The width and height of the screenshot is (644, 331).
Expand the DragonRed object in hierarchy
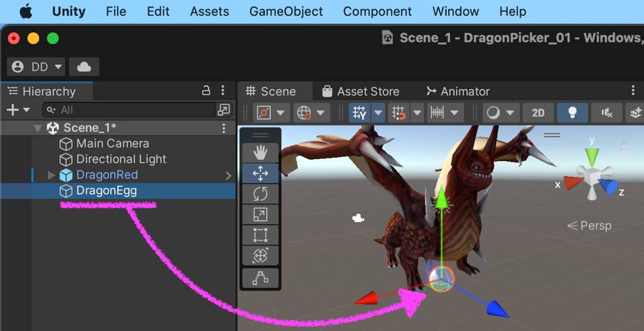click(51, 175)
